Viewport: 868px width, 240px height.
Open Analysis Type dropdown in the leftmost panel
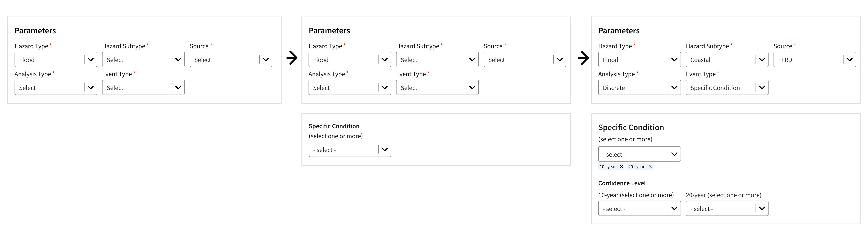pyautogui.click(x=49, y=88)
